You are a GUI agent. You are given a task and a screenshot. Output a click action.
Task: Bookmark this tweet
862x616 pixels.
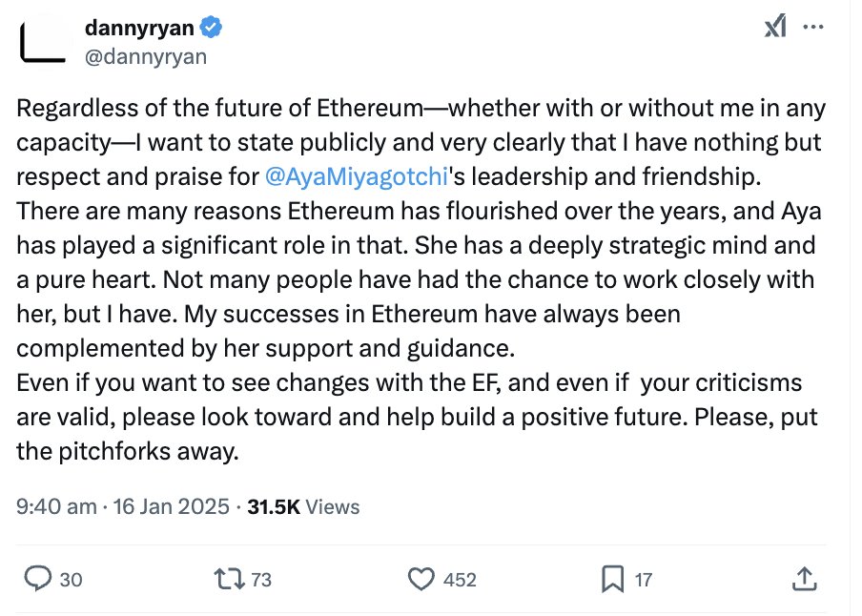coord(612,579)
